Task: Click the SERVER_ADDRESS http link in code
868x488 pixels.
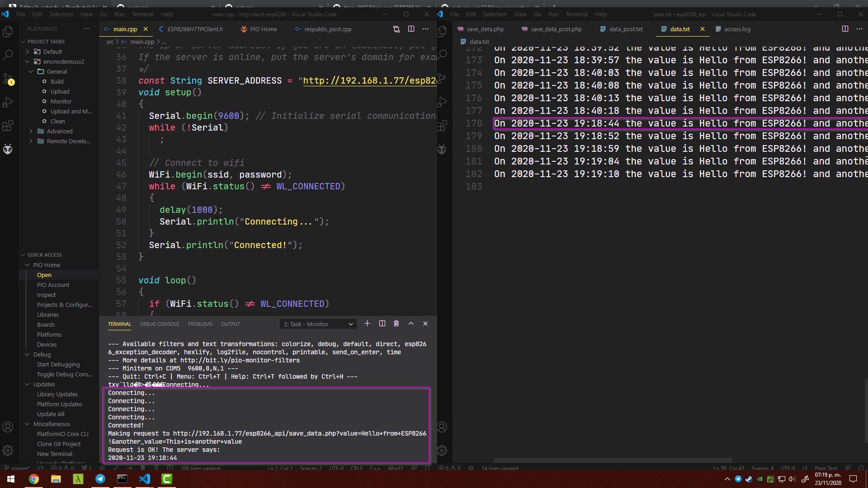Action: [369, 81]
